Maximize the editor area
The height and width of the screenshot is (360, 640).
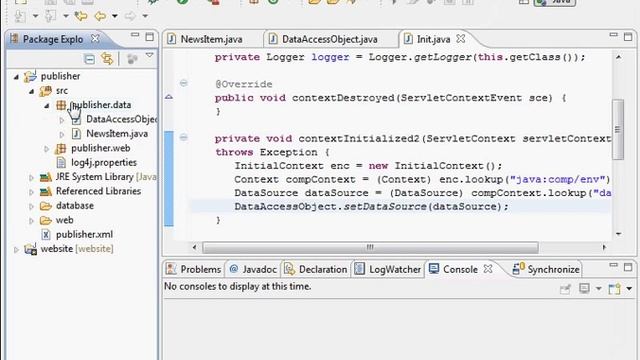point(628,37)
